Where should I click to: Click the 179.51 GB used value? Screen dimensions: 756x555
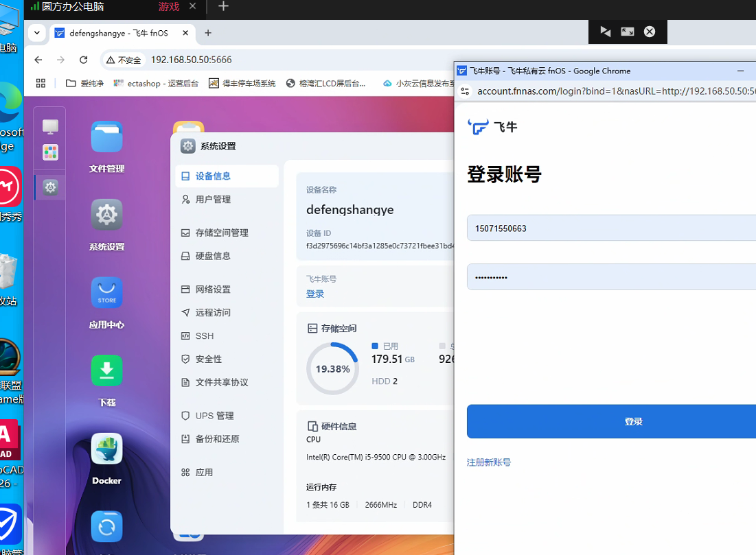(393, 359)
